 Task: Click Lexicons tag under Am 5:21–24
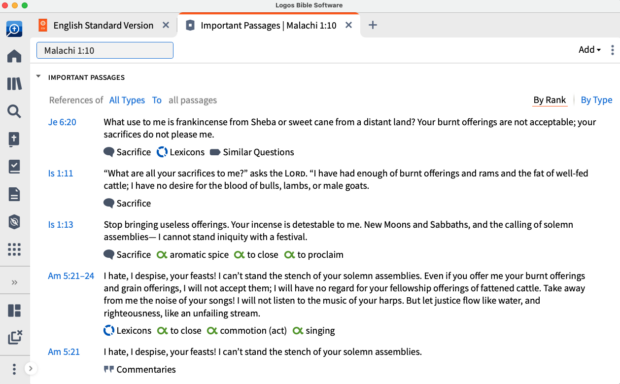127,331
